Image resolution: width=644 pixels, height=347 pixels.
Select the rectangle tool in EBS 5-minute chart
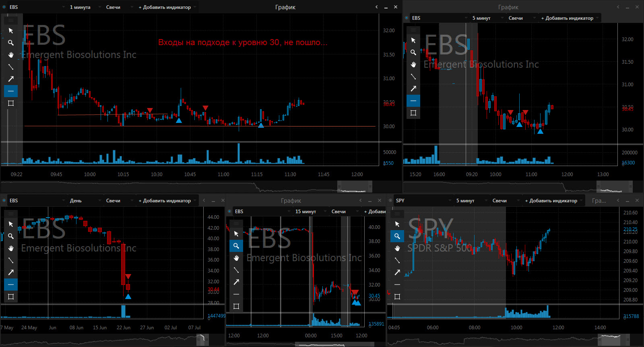click(x=413, y=113)
